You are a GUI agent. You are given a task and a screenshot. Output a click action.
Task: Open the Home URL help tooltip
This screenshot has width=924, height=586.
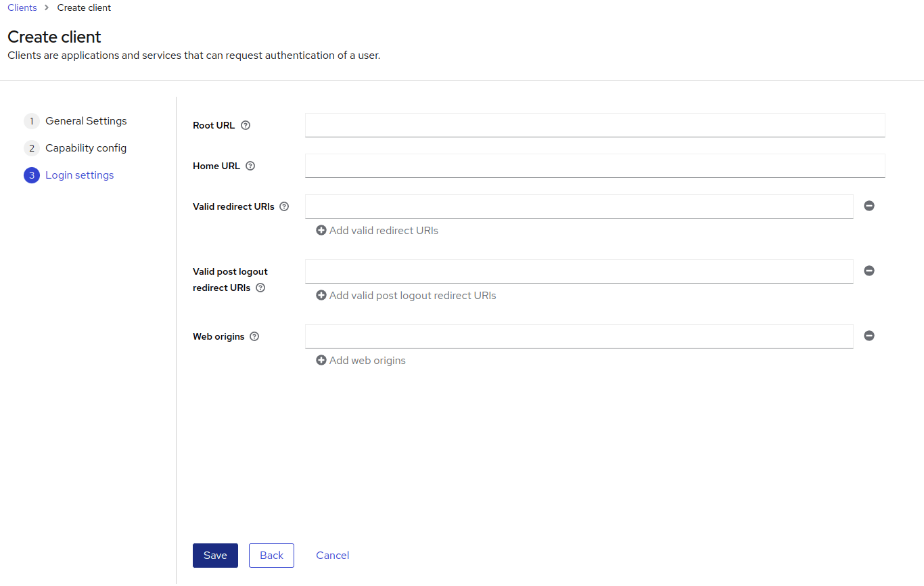point(250,166)
